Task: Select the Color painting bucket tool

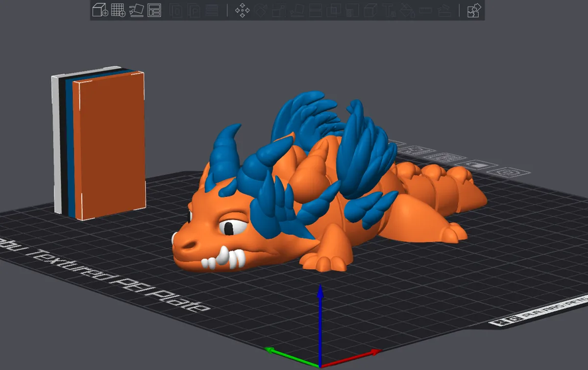Action: [x=407, y=10]
